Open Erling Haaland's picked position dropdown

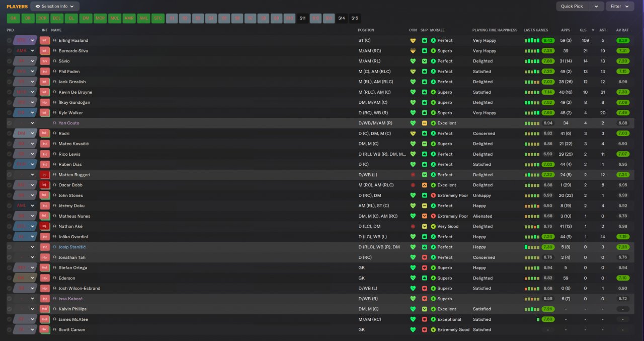click(x=25, y=40)
